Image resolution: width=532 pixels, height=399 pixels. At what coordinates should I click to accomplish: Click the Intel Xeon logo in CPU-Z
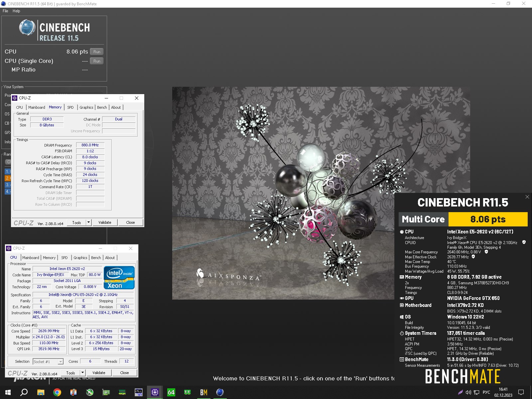point(119,278)
